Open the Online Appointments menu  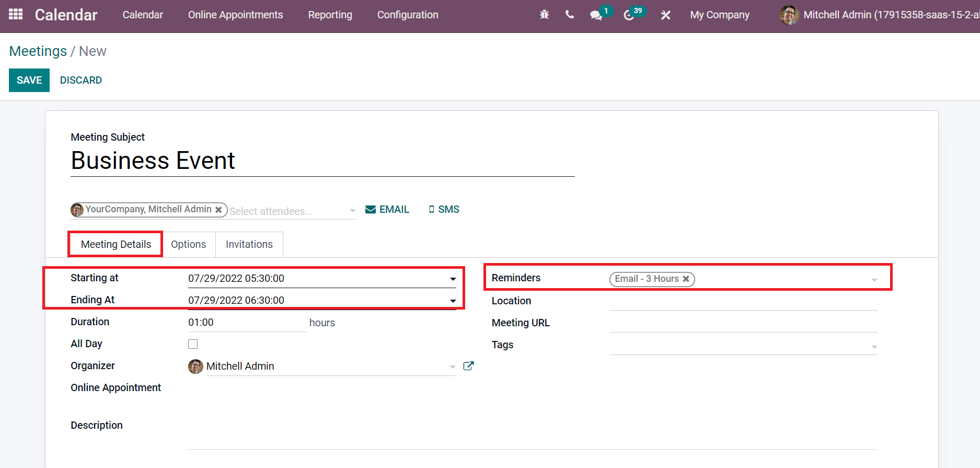[x=235, y=15]
